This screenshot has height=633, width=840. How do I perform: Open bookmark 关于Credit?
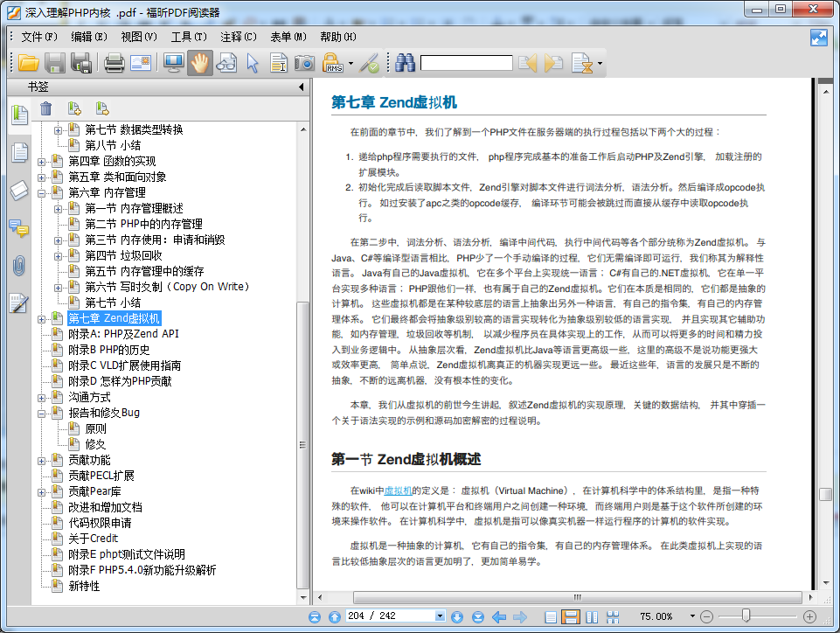click(x=94, y=539)
